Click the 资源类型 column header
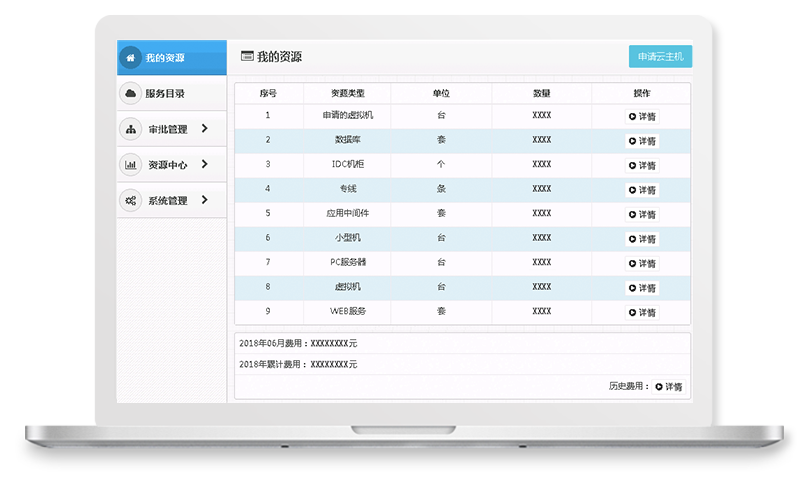Image resolution: width=808 pixels, height=495 pixels. coord(348,93)
